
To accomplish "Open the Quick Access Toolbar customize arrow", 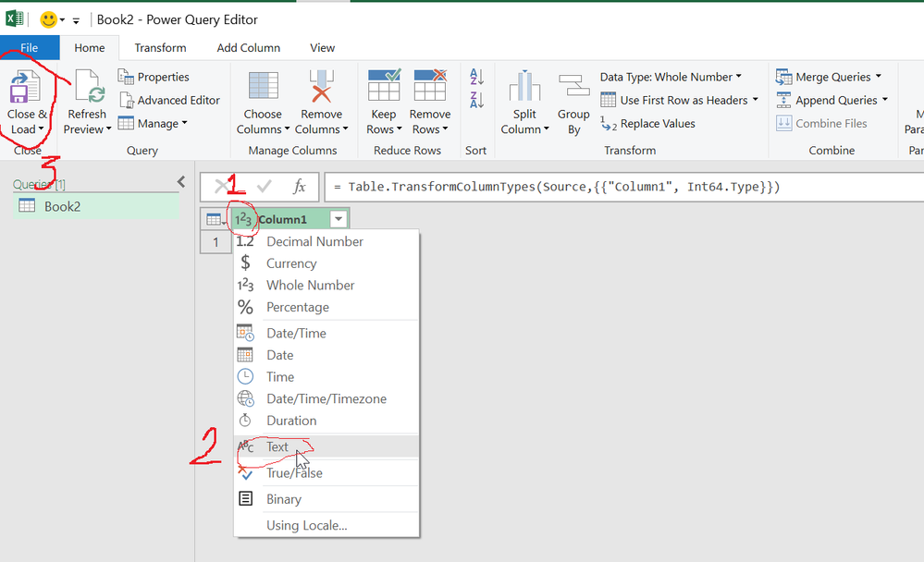I will coord(76,20).
